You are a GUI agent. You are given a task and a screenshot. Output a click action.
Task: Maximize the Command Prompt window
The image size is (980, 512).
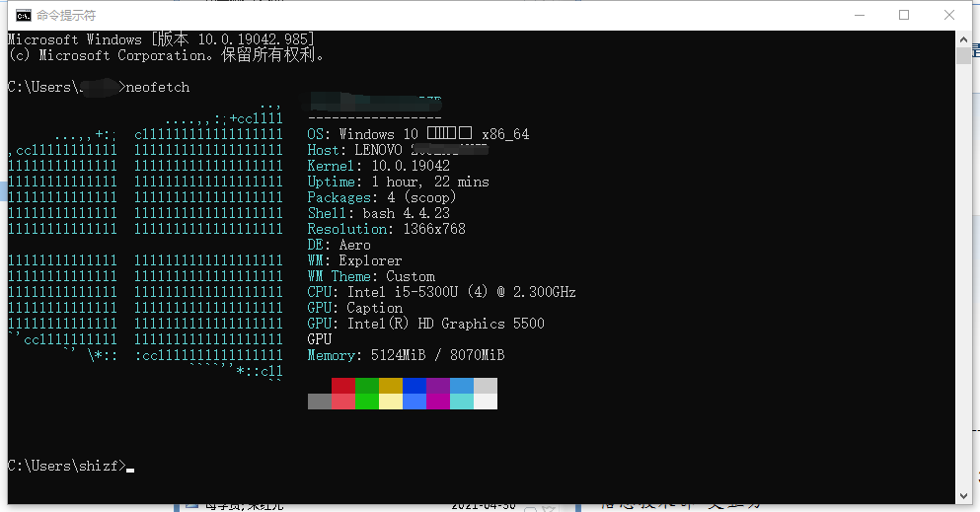pos(903,15)
